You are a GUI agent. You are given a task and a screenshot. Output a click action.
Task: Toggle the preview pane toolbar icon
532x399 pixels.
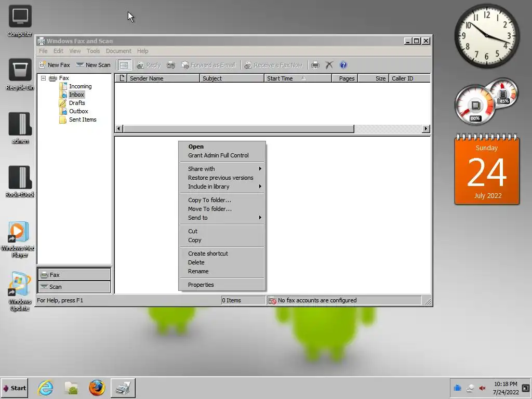(x=124, y=65)
